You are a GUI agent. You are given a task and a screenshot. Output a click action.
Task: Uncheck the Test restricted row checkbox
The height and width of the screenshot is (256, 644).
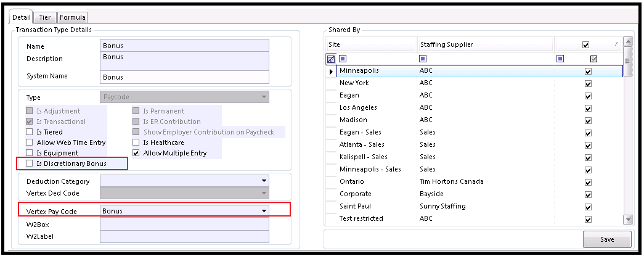588,219
